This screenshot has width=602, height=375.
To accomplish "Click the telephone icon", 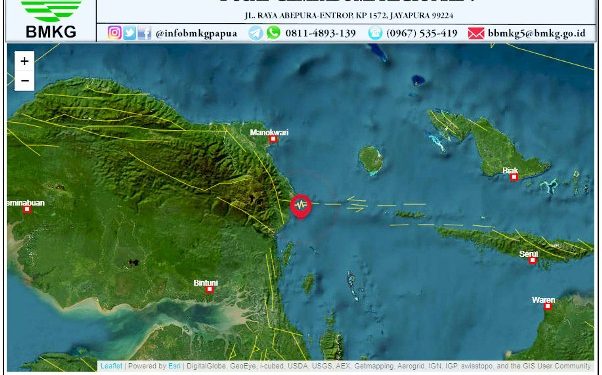I will pos(375,33).
